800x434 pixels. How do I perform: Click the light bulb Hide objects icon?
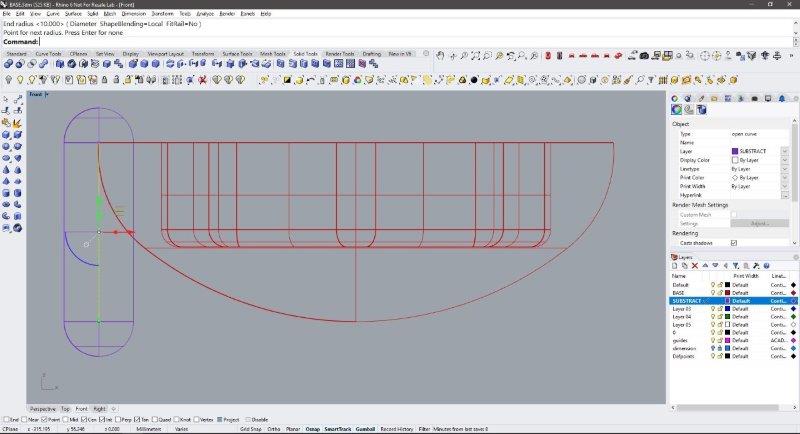point(8,80)
